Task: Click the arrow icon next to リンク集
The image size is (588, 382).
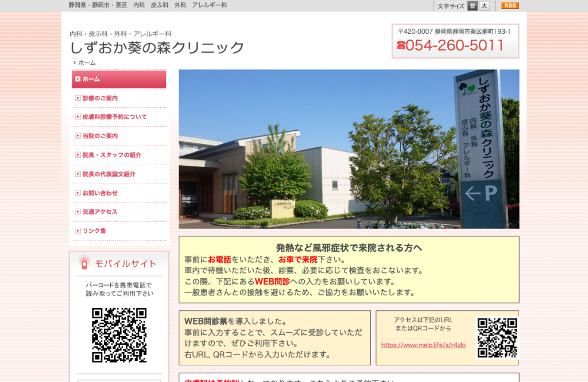Action: pos(78,231)
